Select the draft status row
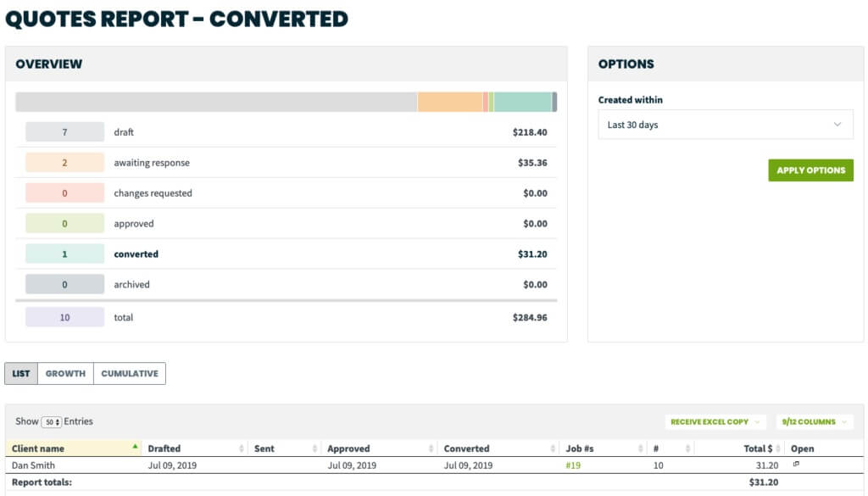This screenshot has height=496, width=868. tap(287, 131)
